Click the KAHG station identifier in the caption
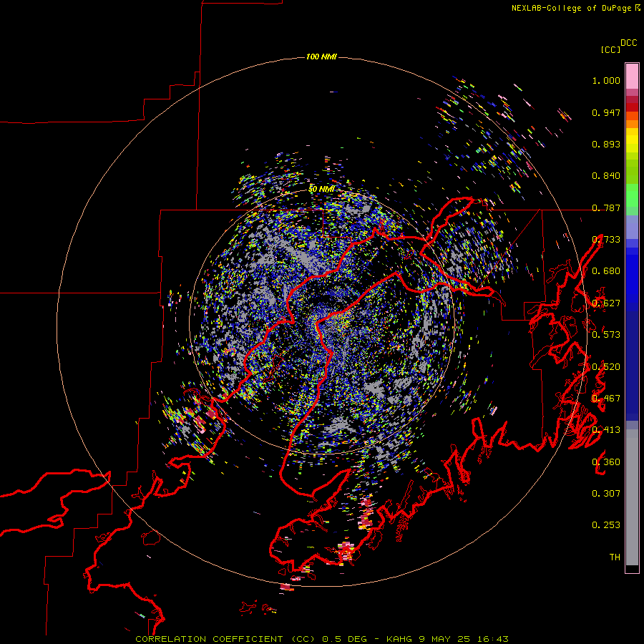Image resolution: width=644 pixels, height=644 pixels. point(399,639)
